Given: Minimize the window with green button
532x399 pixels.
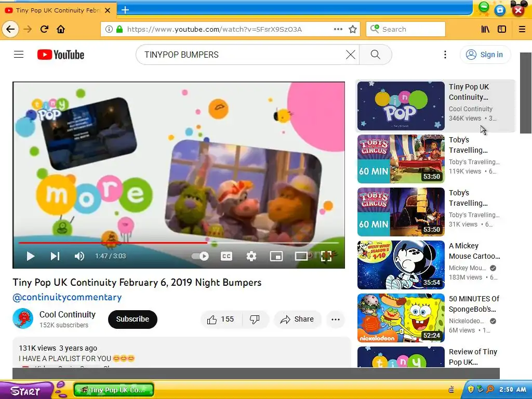Looking at the screenshot, I should (484, 7).
